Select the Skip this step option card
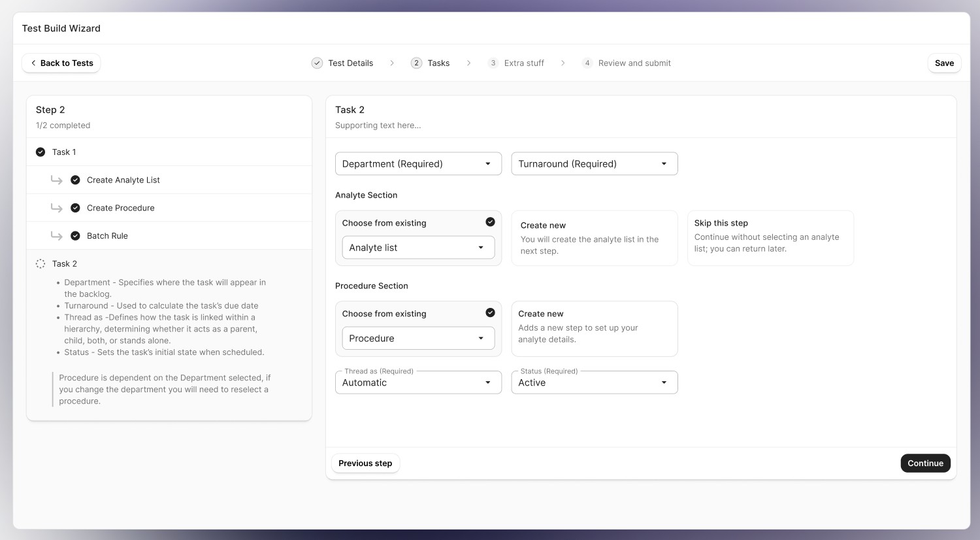The width and height of the screenshot is (980, 540). (x=770, y=238)
